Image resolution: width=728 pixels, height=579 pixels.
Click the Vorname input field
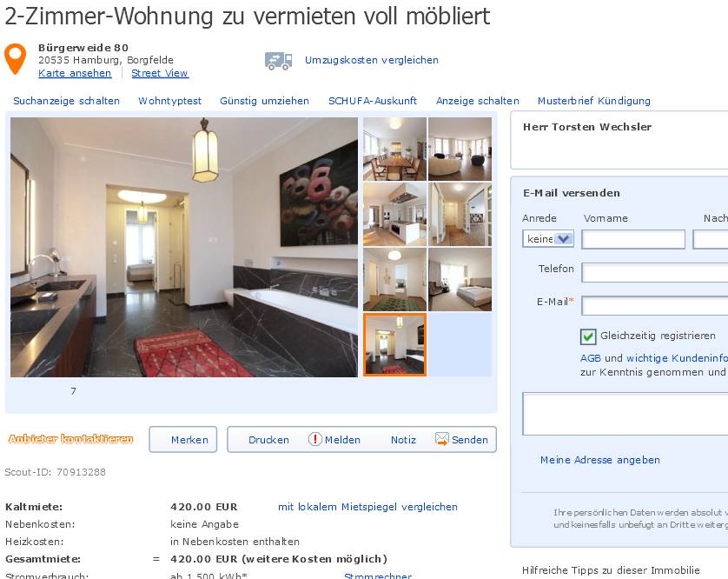(x=633, y=239)
